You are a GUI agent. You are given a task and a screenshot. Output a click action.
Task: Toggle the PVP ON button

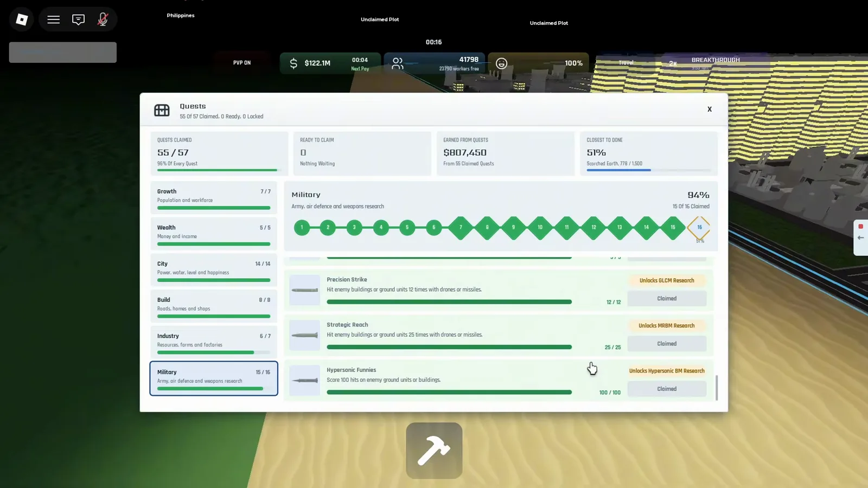coord(242,63)
